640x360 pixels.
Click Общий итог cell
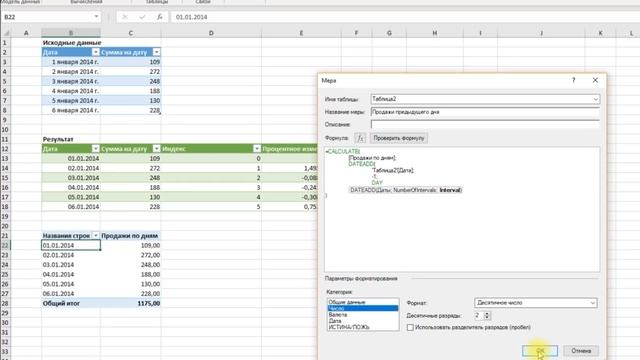click(x=71, y=303)
